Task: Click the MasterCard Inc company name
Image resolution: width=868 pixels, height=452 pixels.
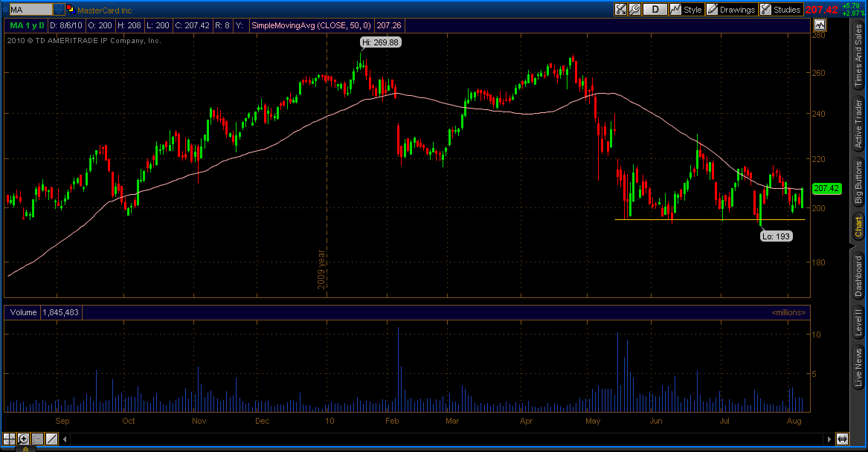Action: (105, 10)
